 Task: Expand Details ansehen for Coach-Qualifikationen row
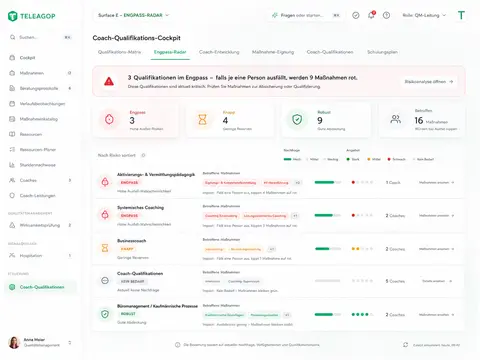[x=437, y=281]
